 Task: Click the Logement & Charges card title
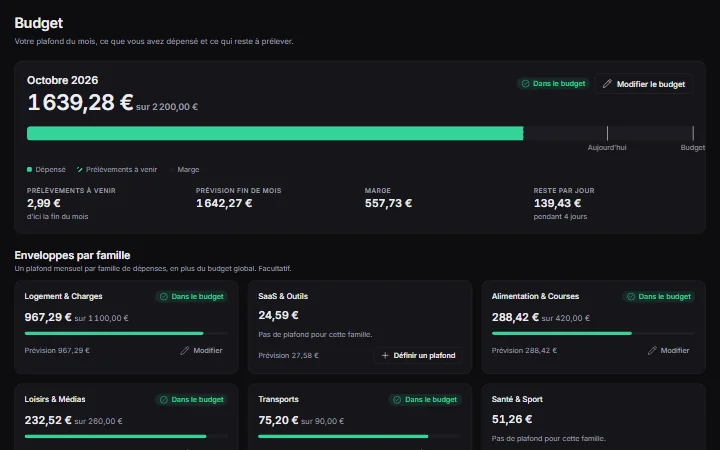pyautogui.click(x=63, y=297)
